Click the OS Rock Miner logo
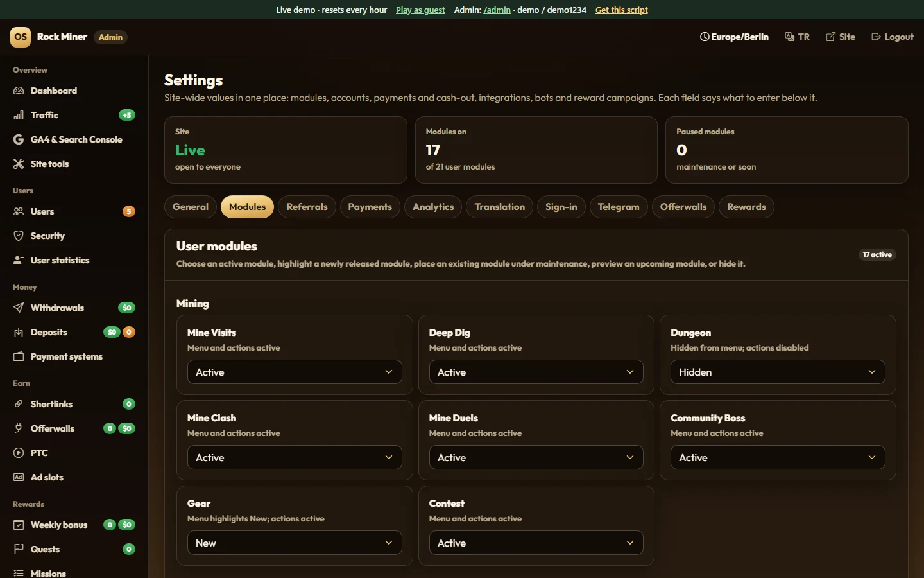924x578 pixels. (x=21, y=37)
